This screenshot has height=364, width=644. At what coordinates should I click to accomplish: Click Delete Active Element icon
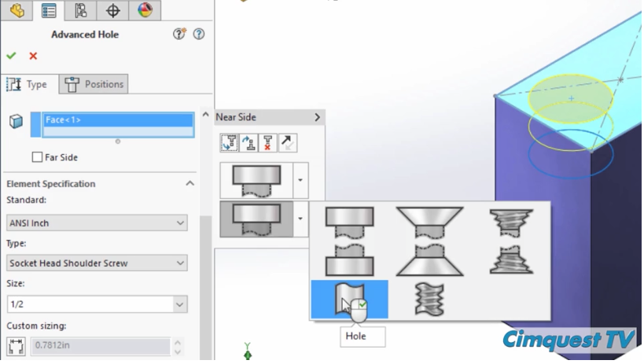click(268, 143)
